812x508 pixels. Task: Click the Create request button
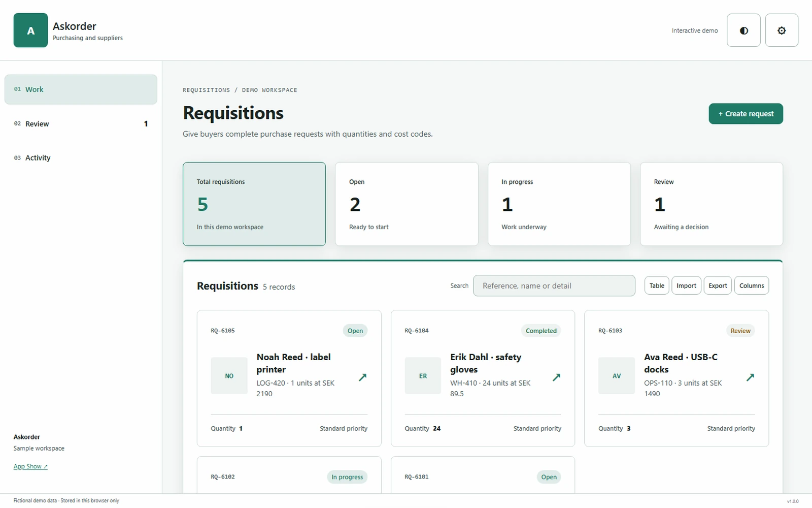tap(746, 114)
